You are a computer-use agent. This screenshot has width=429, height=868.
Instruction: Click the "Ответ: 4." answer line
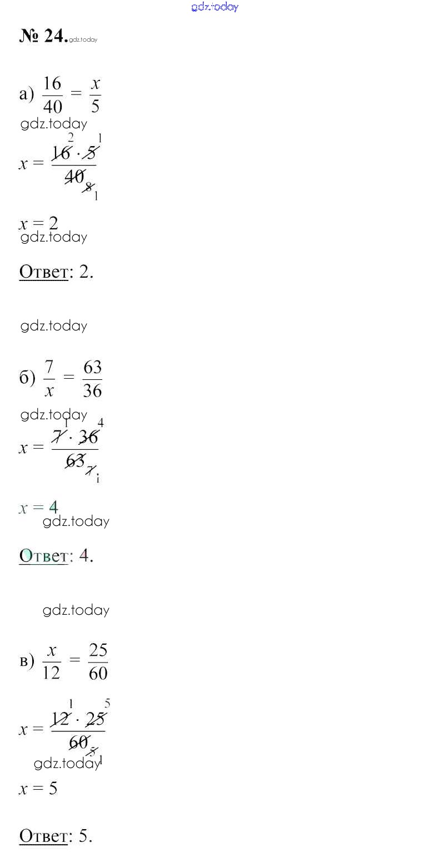pos(56,555)
